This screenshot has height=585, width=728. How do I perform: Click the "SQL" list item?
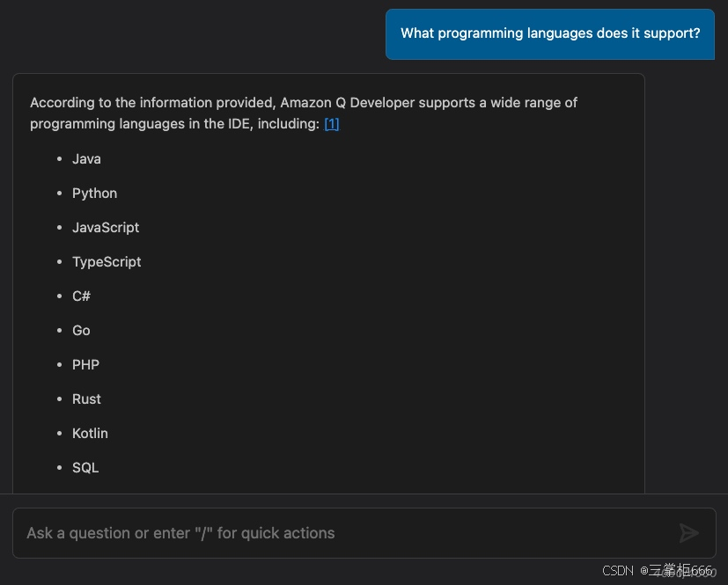[85, 468]
